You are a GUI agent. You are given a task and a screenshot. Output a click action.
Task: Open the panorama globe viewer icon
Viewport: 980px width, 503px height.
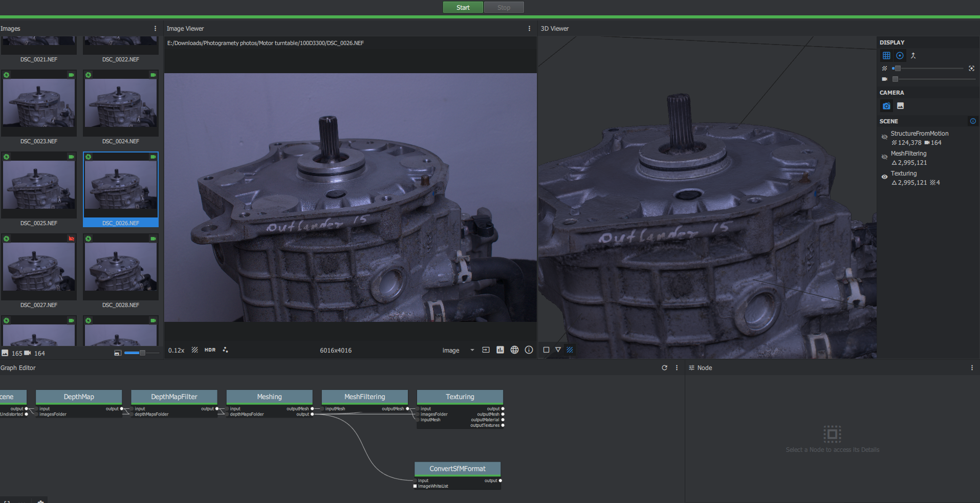coord(514,350)
